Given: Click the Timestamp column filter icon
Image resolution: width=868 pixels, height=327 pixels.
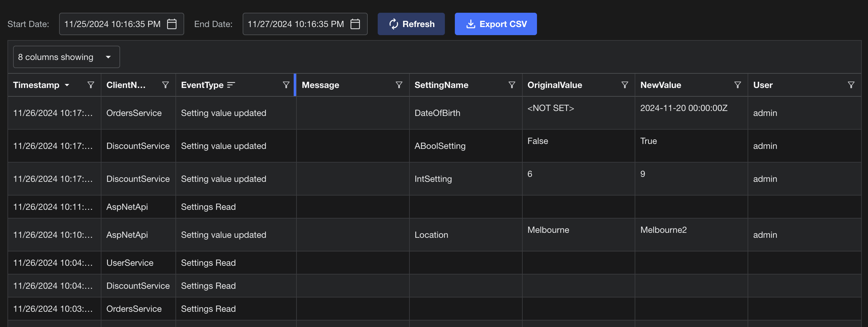Looking at the screenshot, I should coord(91,85).
